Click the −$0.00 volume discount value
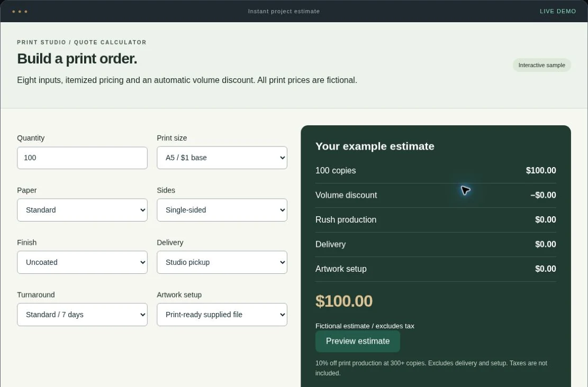This screenshot has width=588, height=387. (x=543, y=195)
